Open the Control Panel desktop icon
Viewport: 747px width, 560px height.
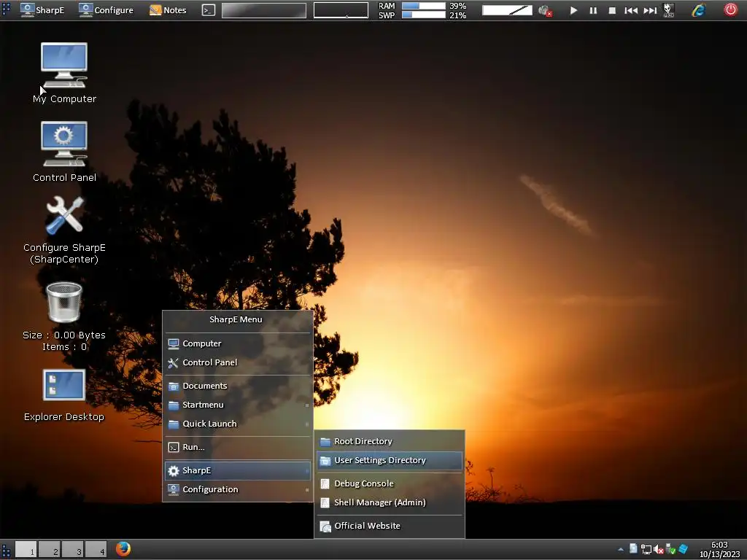point(64,152)
